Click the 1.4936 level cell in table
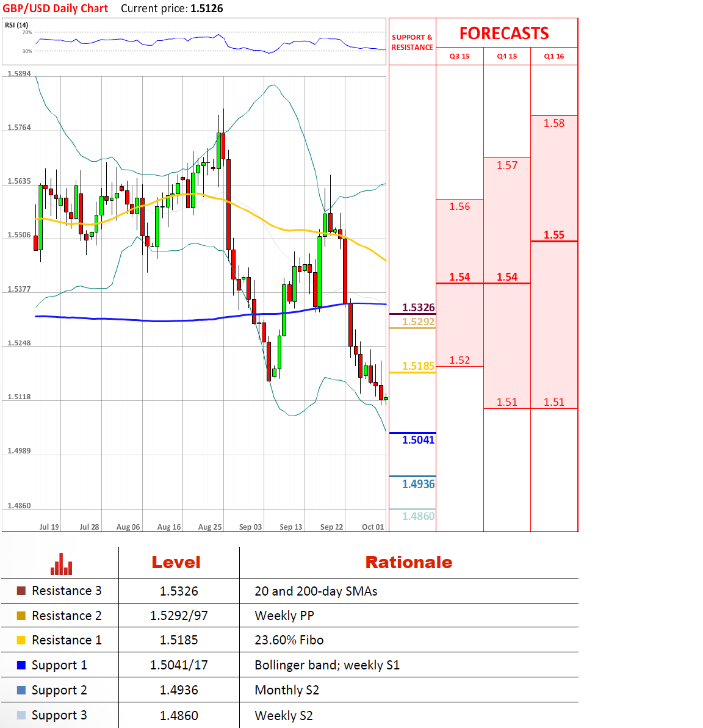This screenshot has width=703, height=728. click(x=179, y=690)
